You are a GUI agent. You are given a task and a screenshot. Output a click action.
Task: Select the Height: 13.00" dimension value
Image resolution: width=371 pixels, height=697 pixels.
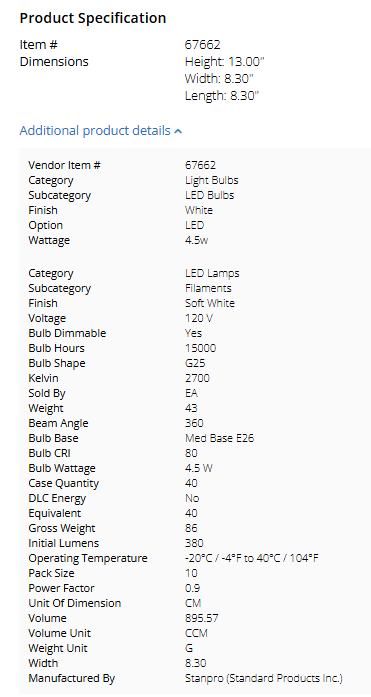pos(224,62)
